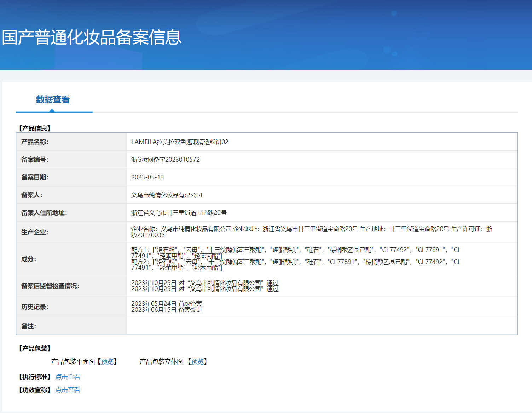Screen dimensions: 532x413
Task: Click the page title 国产普通化妆品备案信息
Action: pos(92,38)
